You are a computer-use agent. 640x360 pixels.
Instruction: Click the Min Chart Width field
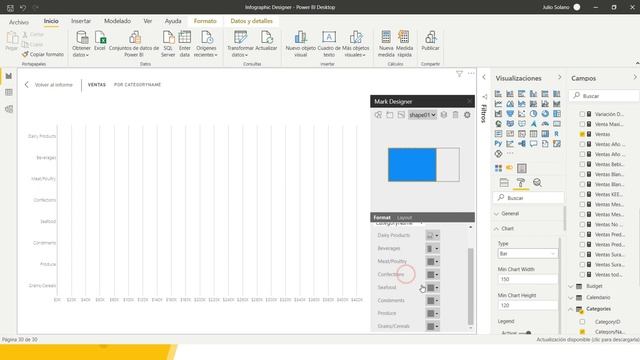coord(527,280)
